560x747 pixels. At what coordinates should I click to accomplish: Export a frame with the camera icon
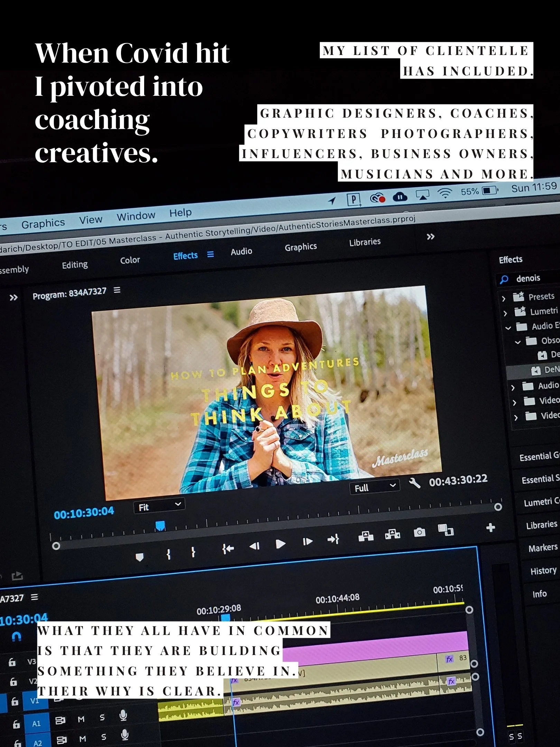coord(419,532)
